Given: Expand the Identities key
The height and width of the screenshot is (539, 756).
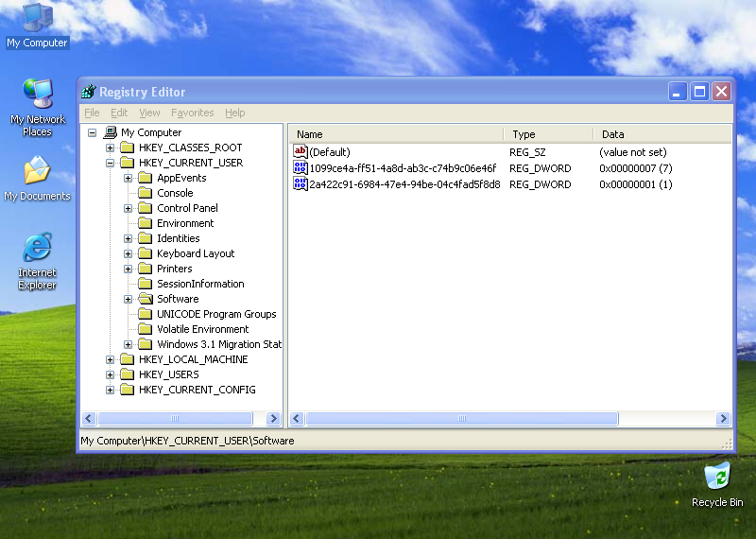Looking at the screenshot, I should pyautogui.click(x=128, y=238).
